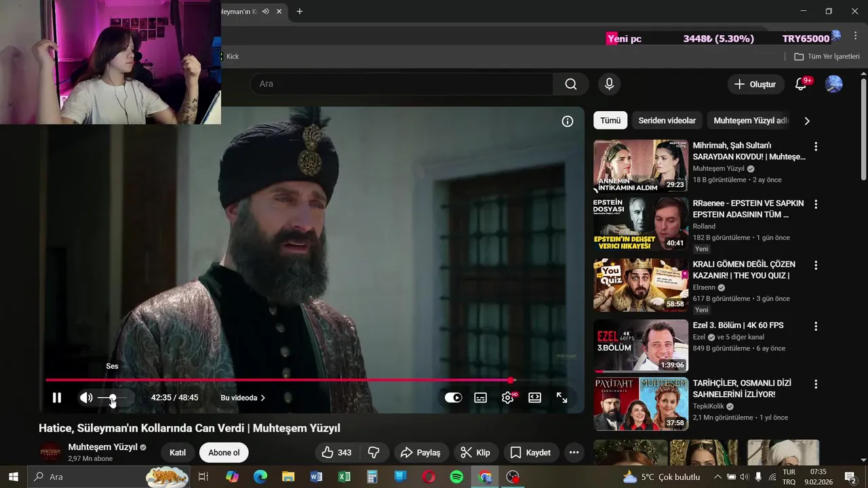The width and height of the screenshot is (868, 488).
Task: Open the Copilot taskbar icon
Action: coord(232,476)
